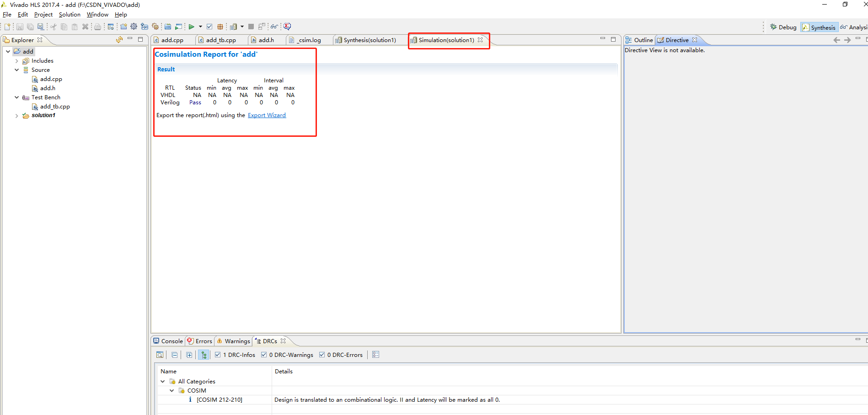
Task: Go forward with Directive right arrow
Action: point(847,40)
